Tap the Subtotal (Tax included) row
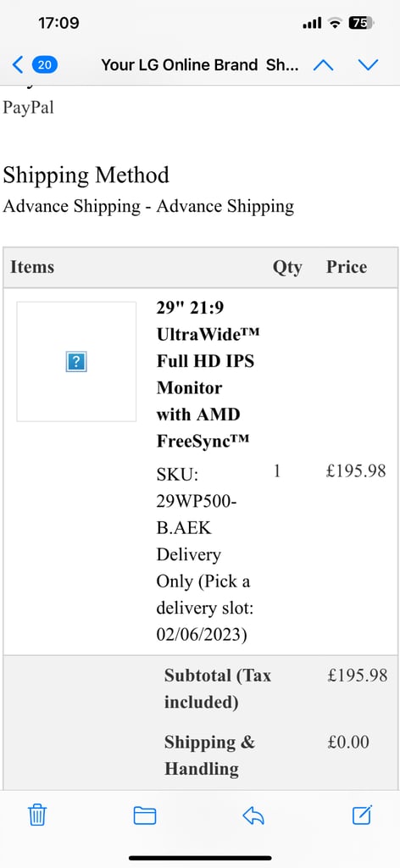 [x=200, y=688]
